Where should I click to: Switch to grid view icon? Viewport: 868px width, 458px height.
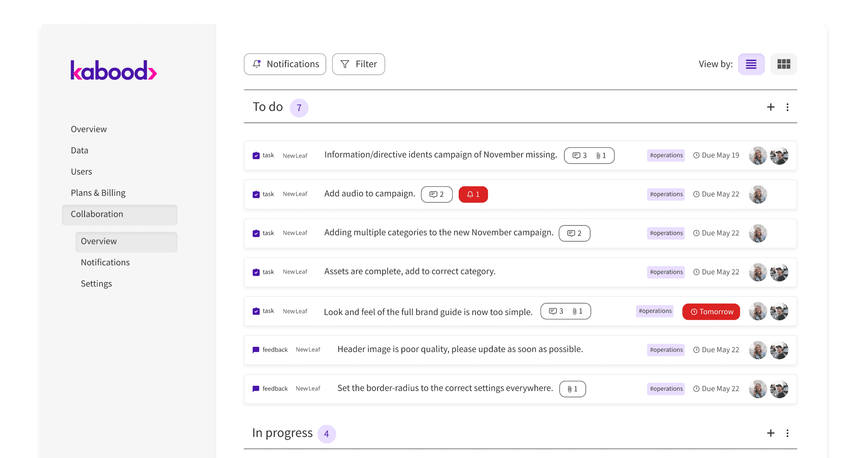pos(783,64)
